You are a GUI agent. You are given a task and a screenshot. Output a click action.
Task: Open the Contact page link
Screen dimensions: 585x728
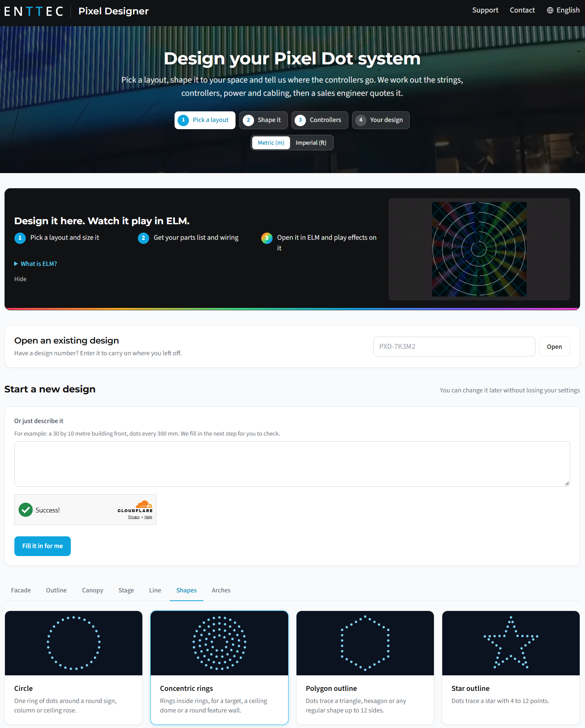tap(522, 10)
